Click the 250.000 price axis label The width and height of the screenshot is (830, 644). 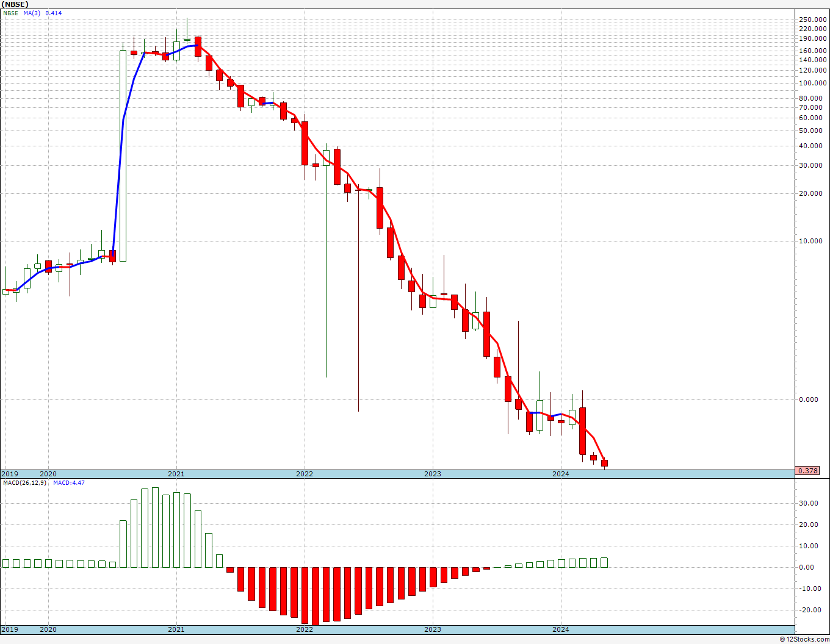pos(812,20)
